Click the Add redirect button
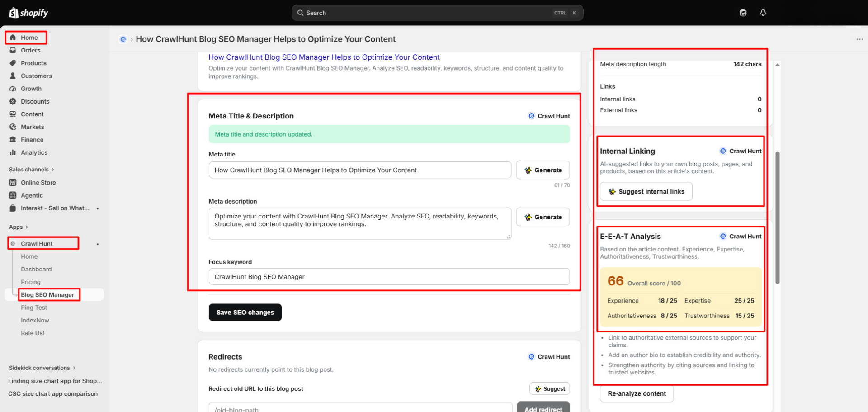This screenshot has height=412, width=868. coord(543,407)
